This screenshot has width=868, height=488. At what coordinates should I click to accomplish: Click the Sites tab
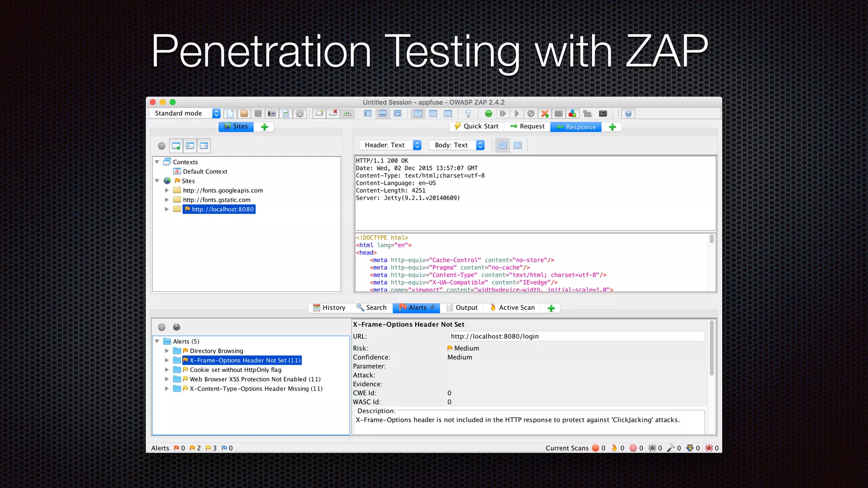point(236,126)
